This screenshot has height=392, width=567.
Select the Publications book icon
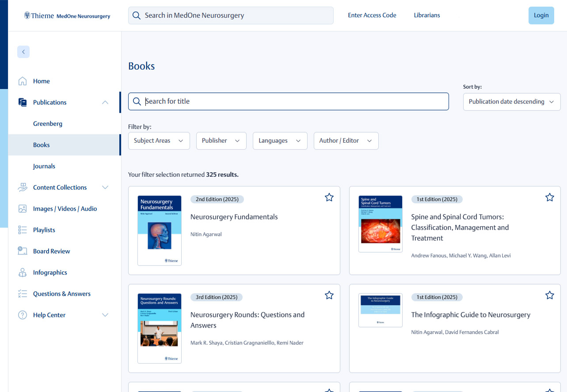point(23,102)
